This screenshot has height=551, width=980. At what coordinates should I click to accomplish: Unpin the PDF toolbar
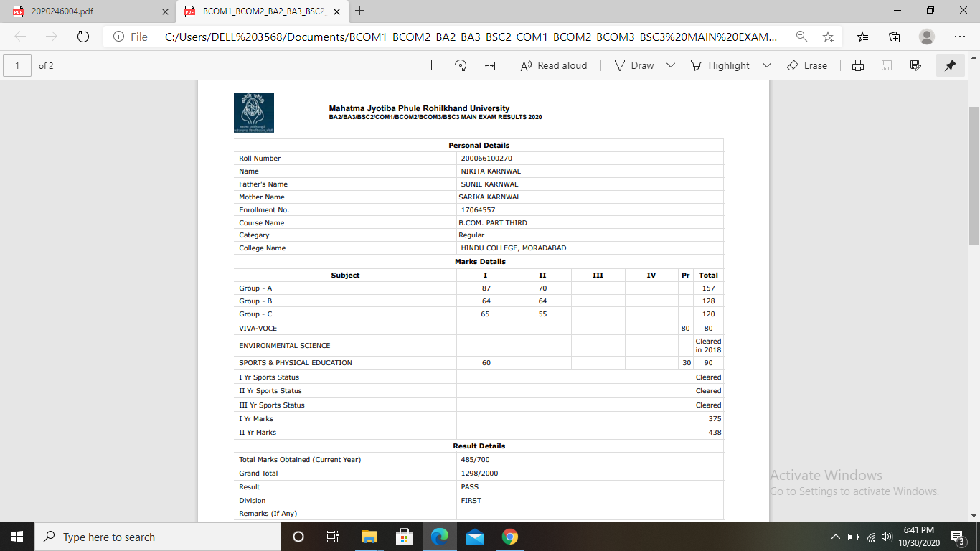coord(951,65)
